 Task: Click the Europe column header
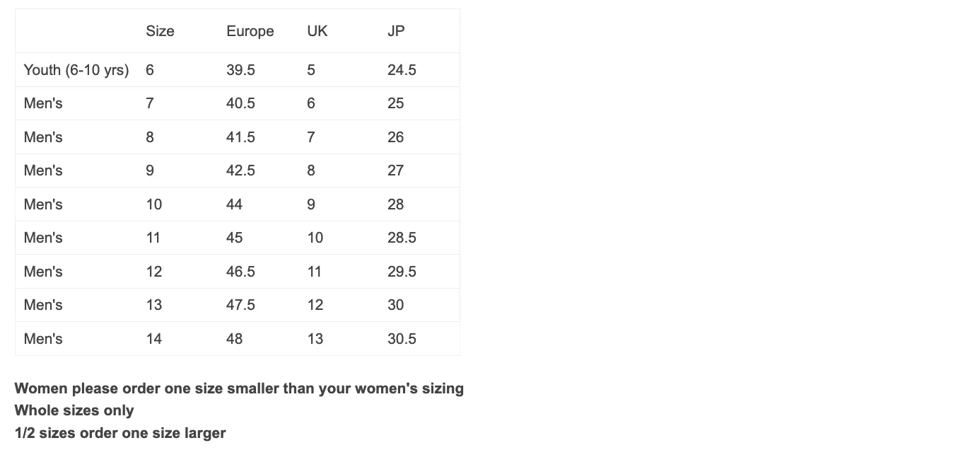250,31
